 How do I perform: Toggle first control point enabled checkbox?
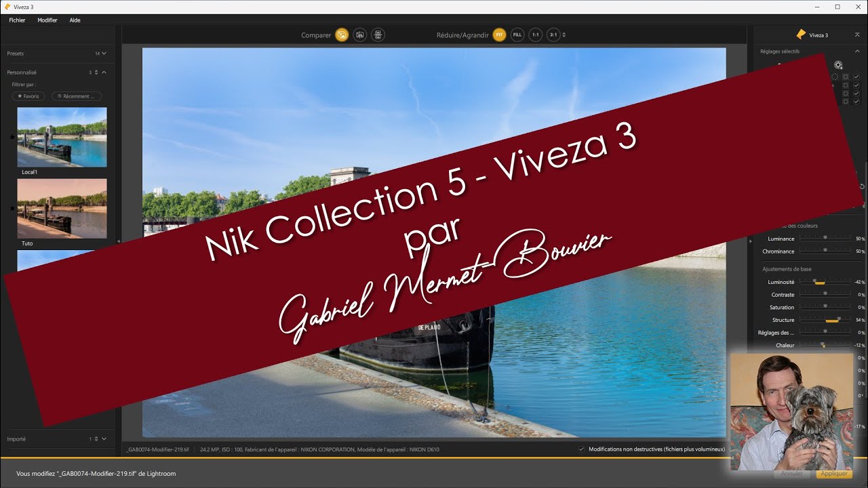click(856, 77)
